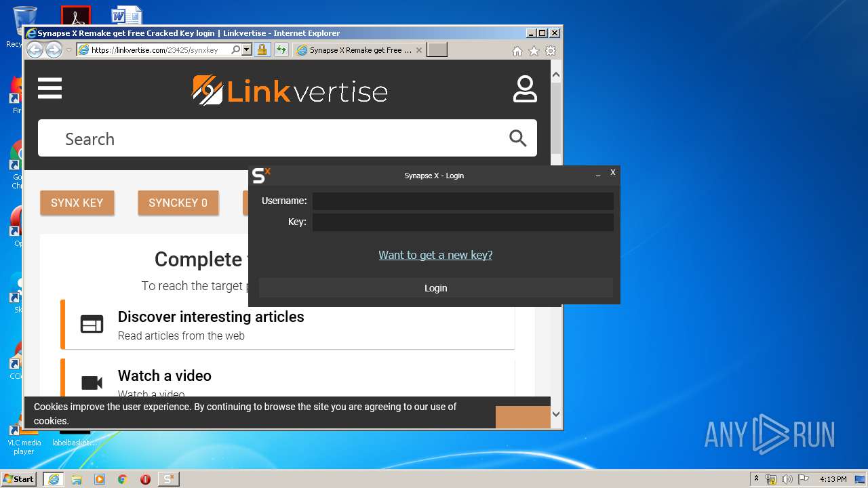Viewport: 868px width, 488px height.
Task: Open the user account icon on Linkvertise
Action: click(525, 89)
